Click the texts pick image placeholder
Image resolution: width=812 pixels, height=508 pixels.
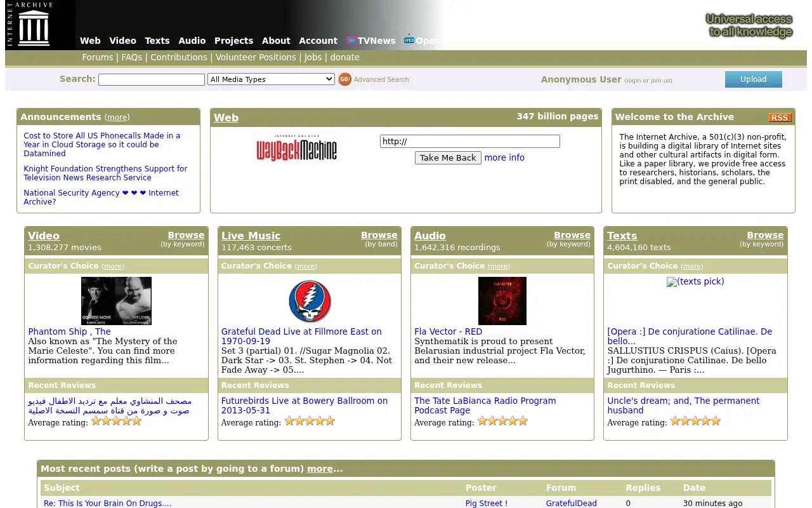695,281
